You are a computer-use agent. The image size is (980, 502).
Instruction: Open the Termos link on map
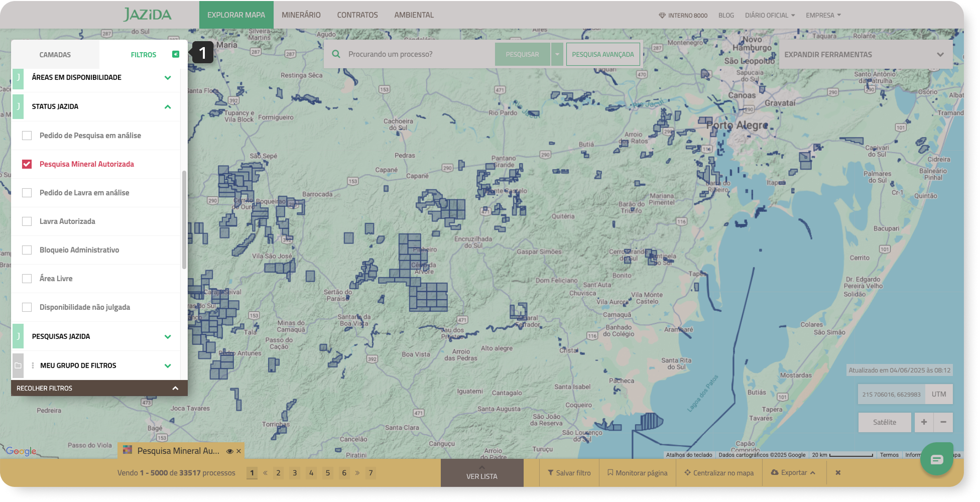tap(889, 455)
